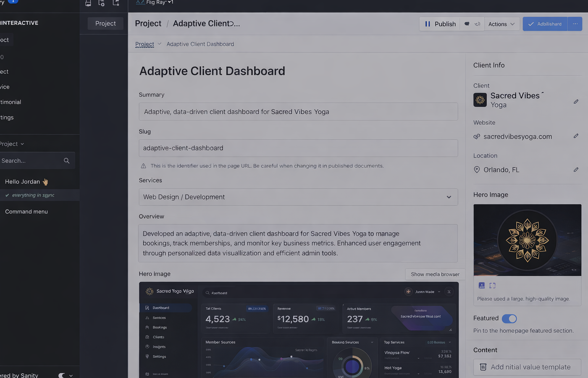Click the Show media browser button

click(435, 274)
